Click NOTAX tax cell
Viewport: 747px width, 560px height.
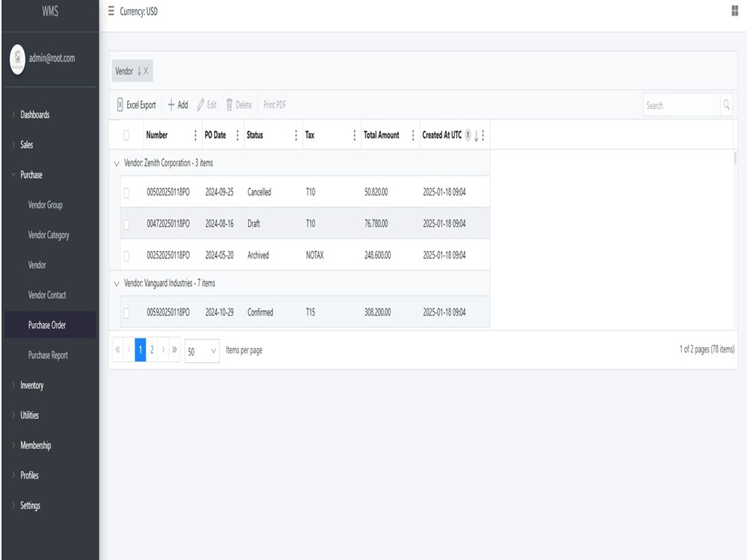[314, 255]
